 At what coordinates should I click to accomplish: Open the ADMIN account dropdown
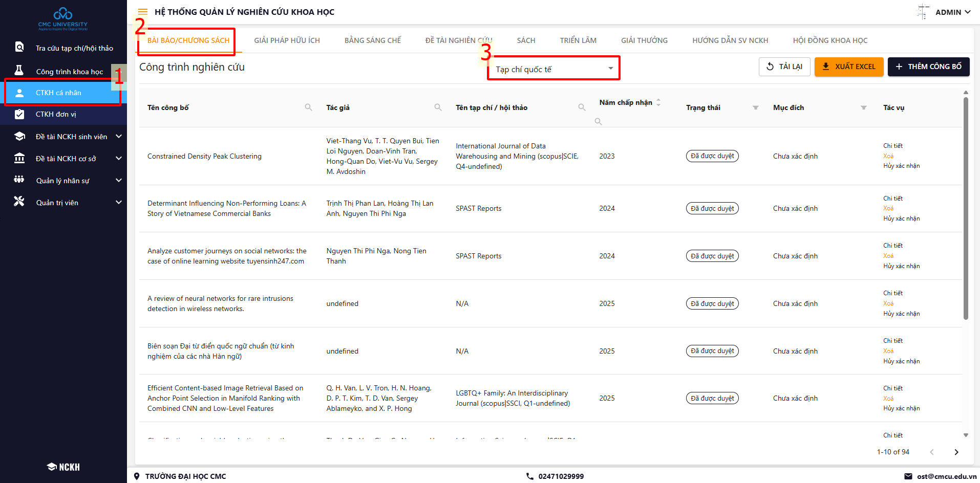click(952, 12)
